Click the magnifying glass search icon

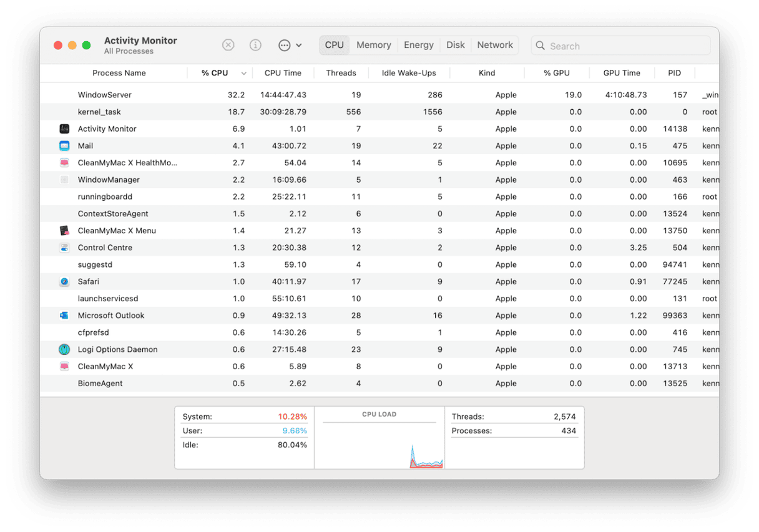[x=541, y=46]
